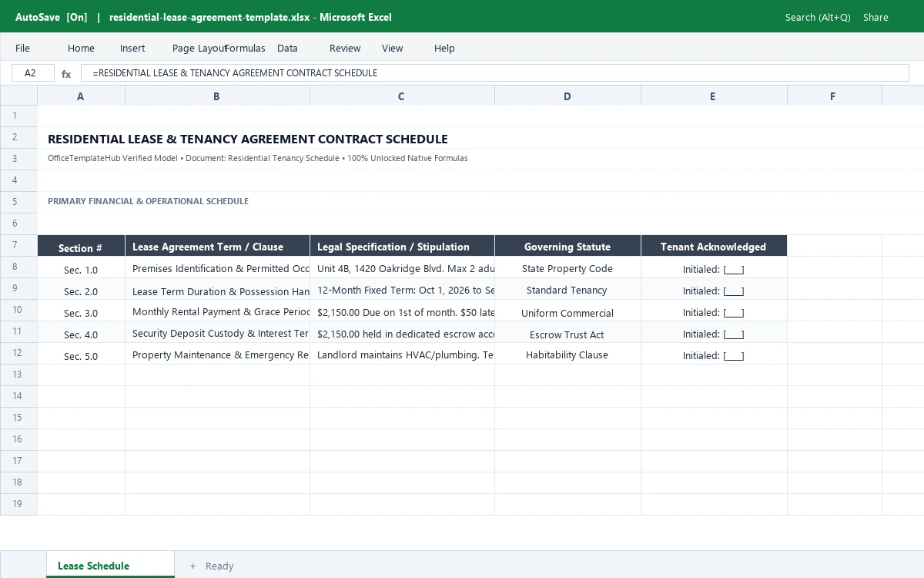Image resolution: width=924 pixels, height=578 pixels.
Task: Select cell Sec. 1.0
Action: tap(81, 267)
